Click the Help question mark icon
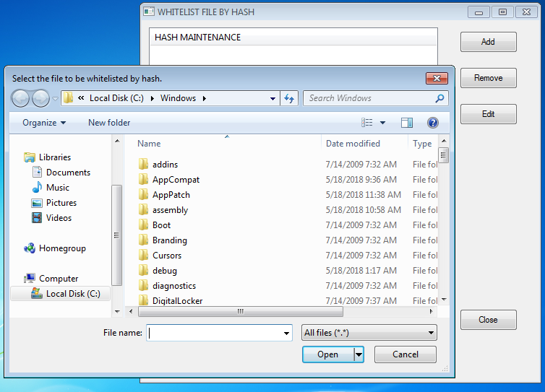This screenshot has width=545, height=392. [x=433, y=123]
